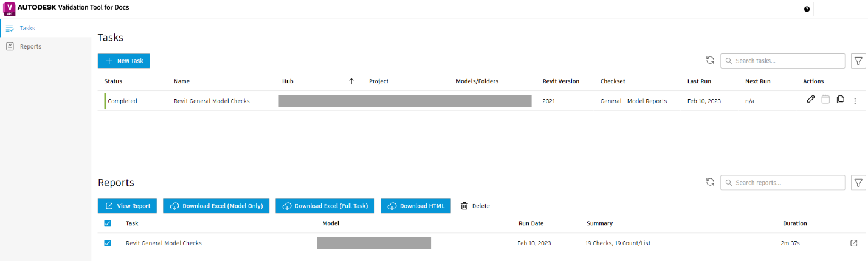Uncheck the Revit General Model Checks report
868x261 pixels.
point(108,243)
